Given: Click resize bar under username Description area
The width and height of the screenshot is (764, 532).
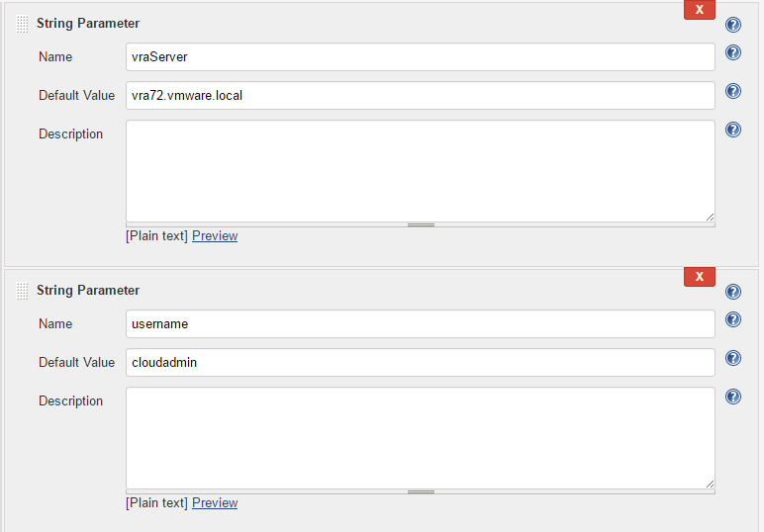Looking at the screenshot, I should [421, 491].
